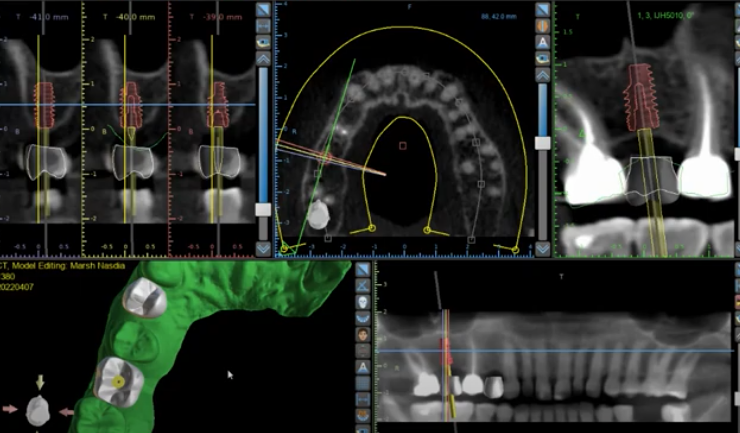
Task: Click the orange implant icon in axial toolbar
Action: point(542,25)
